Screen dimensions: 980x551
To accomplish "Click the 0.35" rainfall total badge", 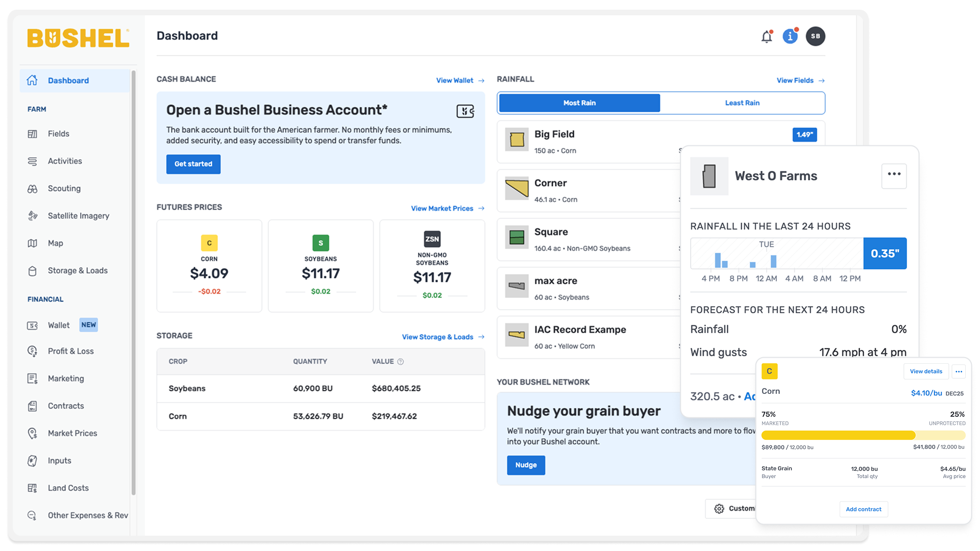I will 885,254.
